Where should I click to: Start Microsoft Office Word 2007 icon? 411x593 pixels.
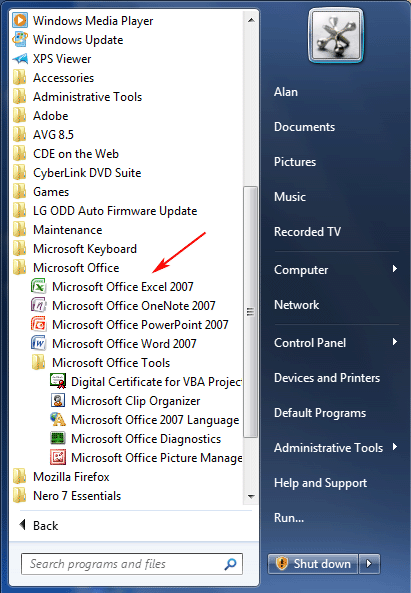[39, 343]
